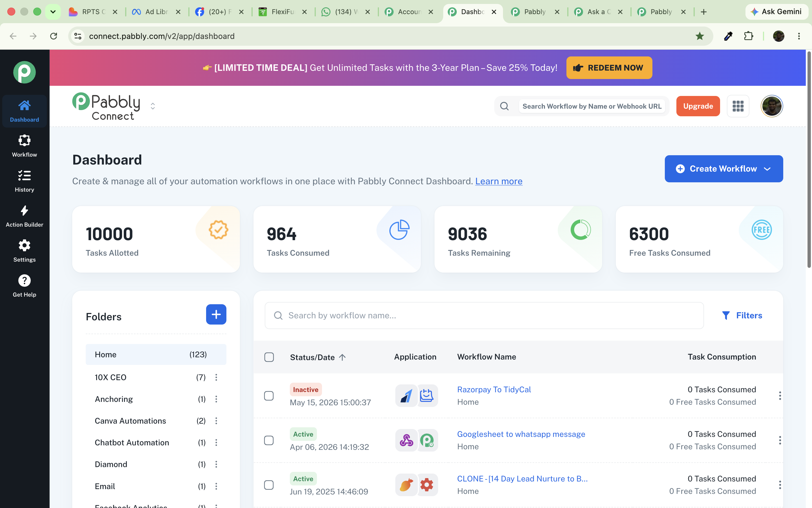The width and height of the screenshot is (812, 508).
Task: Check the CLONE 14 Day Lead row checkbox
Action: point(269,485)
